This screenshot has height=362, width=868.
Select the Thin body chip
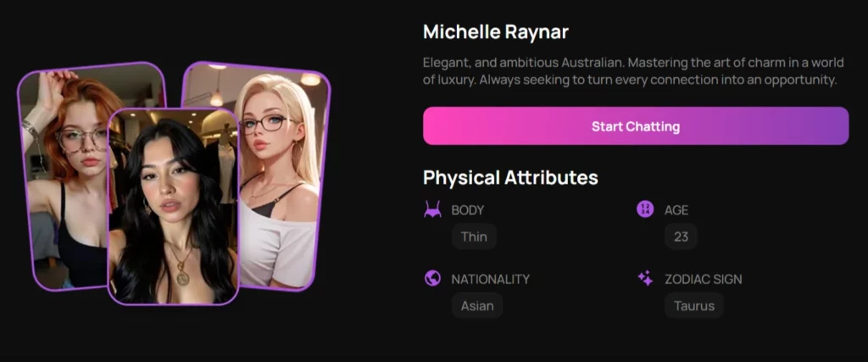[474, 237]
